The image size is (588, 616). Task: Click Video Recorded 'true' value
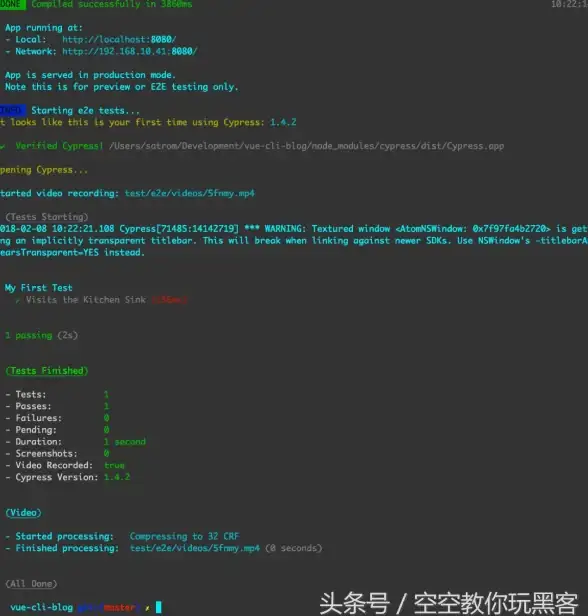(114, 466)
